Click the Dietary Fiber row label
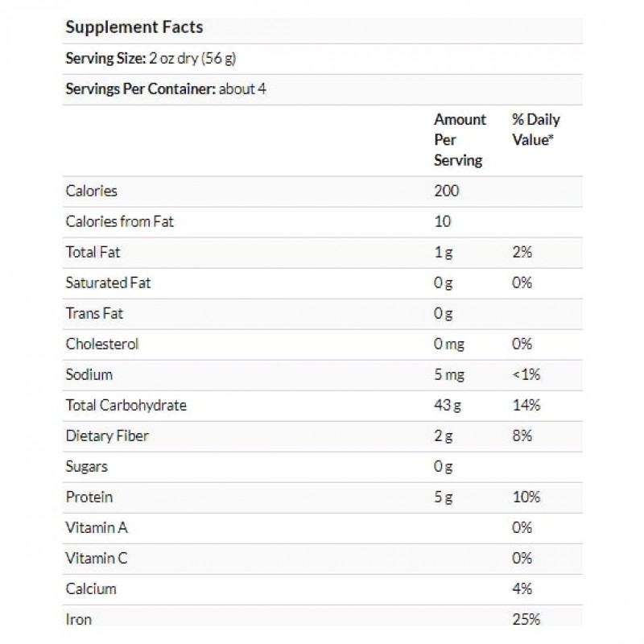Viewport: 644px width, 644px height. [x=107, y=436]
